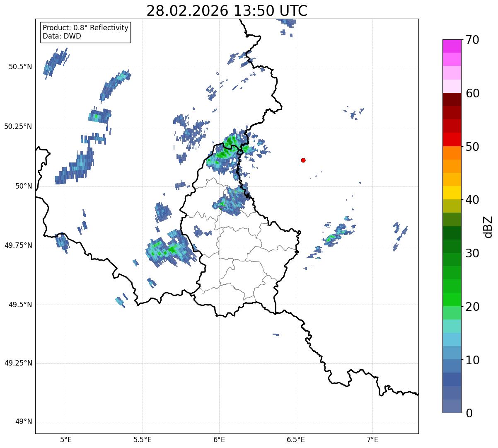
Task: Click the 49°N latitude label
Action: [24, 422]
